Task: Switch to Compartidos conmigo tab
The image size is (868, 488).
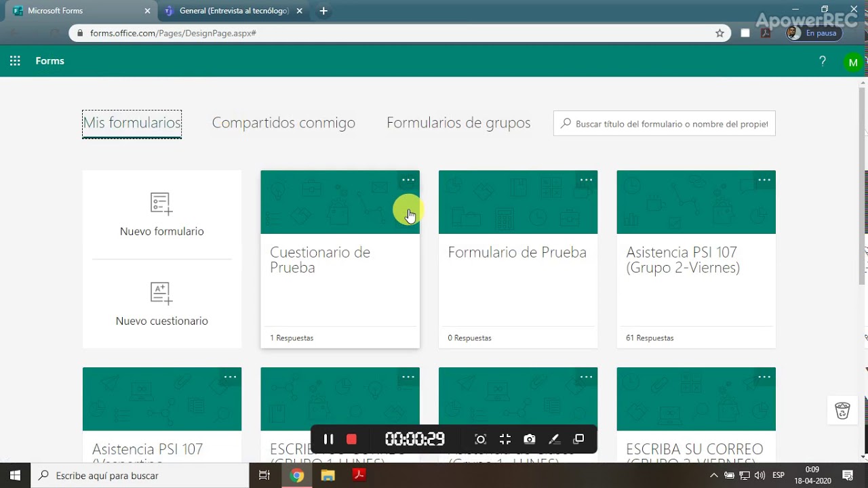Action: 283,123
